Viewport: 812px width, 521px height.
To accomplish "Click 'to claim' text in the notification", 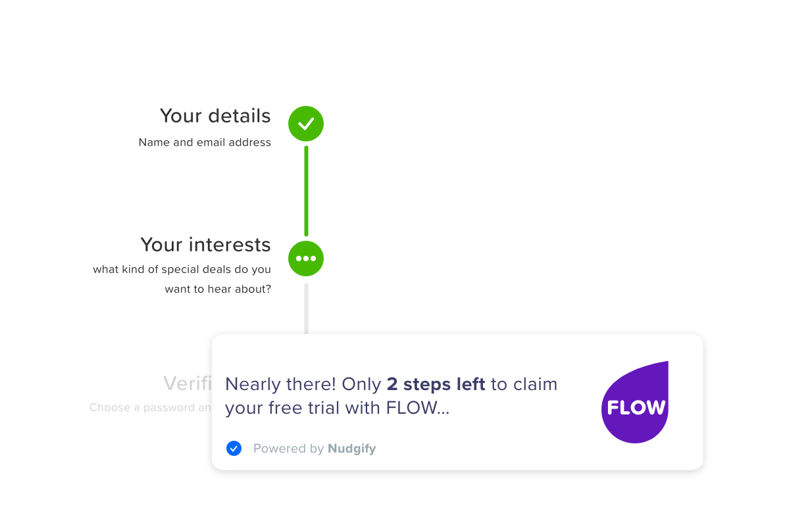I will click(x=524, y=384).
